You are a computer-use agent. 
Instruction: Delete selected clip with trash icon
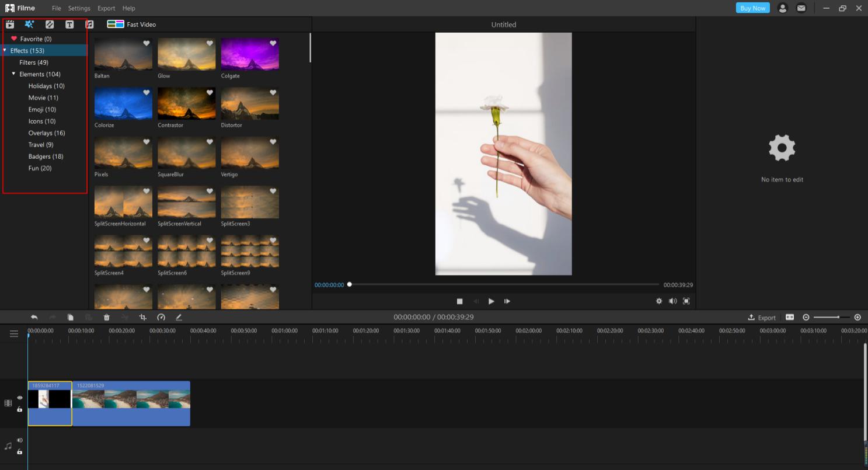coord(107,317)
